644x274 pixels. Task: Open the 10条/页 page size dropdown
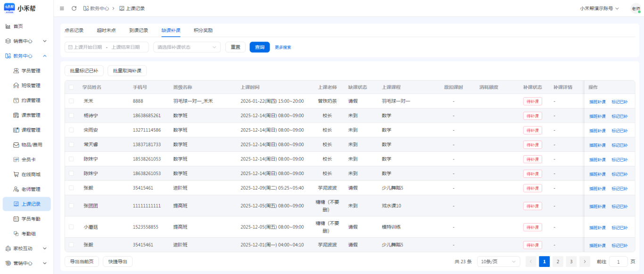pyautogui.click(x=498, y=261)
